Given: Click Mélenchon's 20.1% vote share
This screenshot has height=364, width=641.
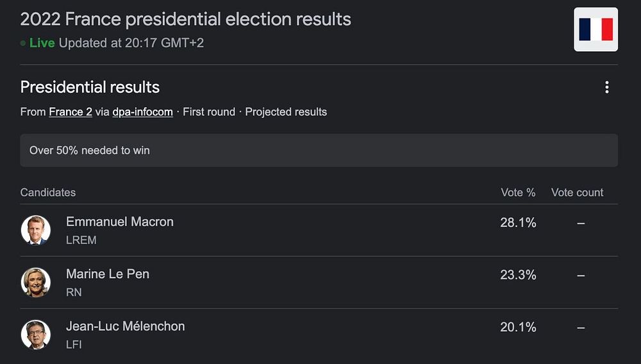Looking at the screenshot, I should (x=518, y=327).
